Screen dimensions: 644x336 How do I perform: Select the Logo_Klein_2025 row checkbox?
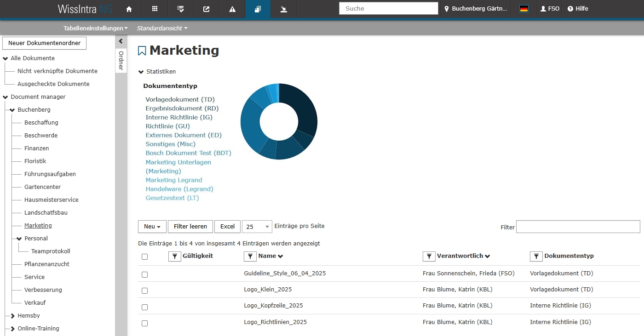144,290
